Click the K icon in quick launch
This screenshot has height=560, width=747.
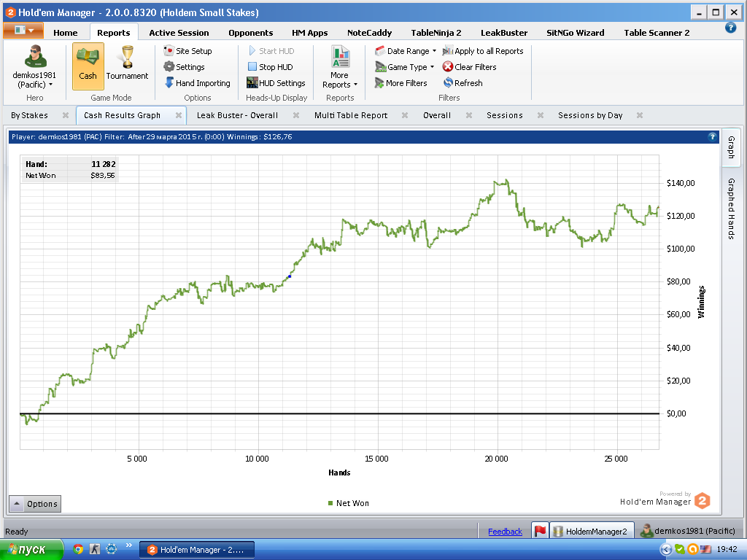coord(95,549)
